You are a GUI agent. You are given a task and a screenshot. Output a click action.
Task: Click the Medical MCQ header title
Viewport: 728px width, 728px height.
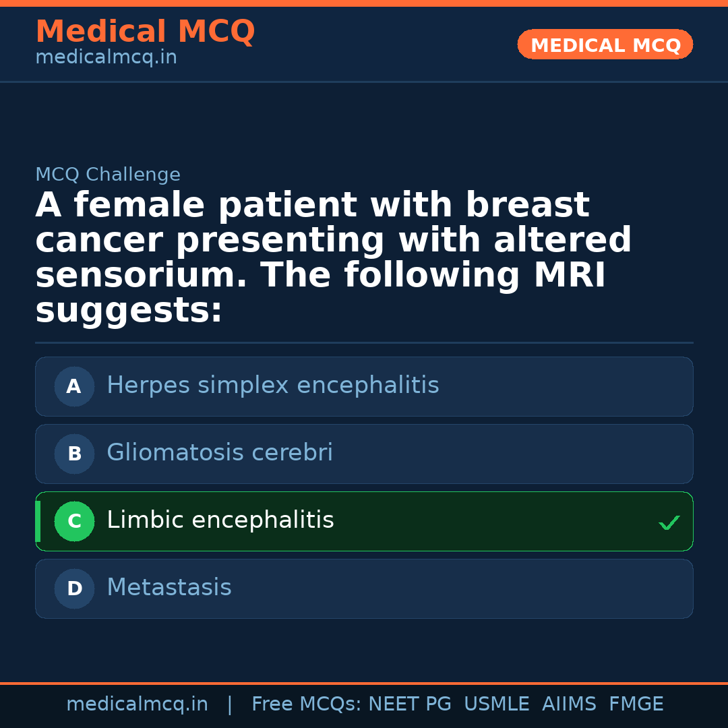point(145,32)
